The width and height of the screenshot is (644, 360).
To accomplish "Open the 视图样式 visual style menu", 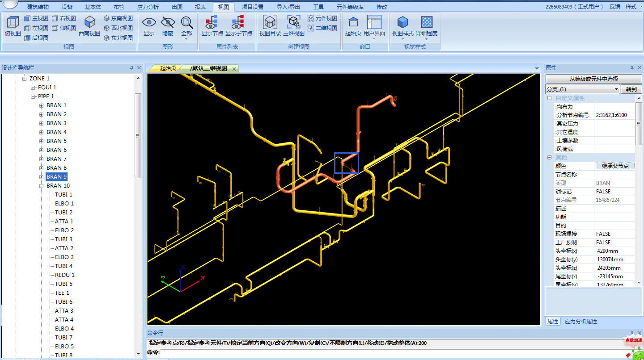I will [x=402, y=23].
